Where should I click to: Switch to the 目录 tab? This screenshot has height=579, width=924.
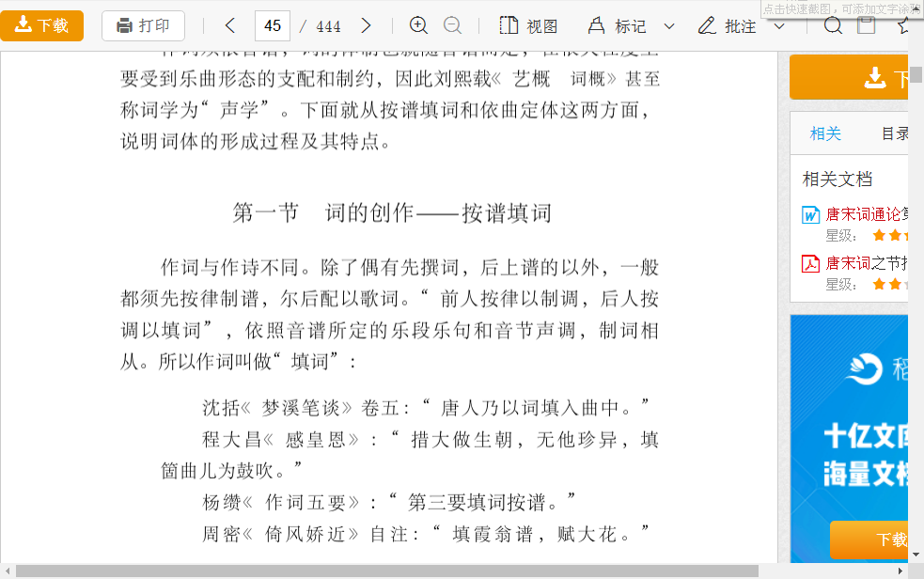tap(894, 133)
